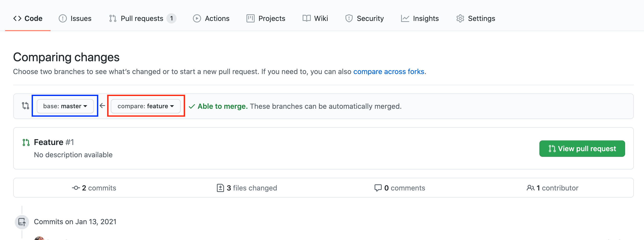The width and height of the screenshot is (644, 240).
Task: Expand the Commits on Jan 13 upload icon
Action: 22,222
